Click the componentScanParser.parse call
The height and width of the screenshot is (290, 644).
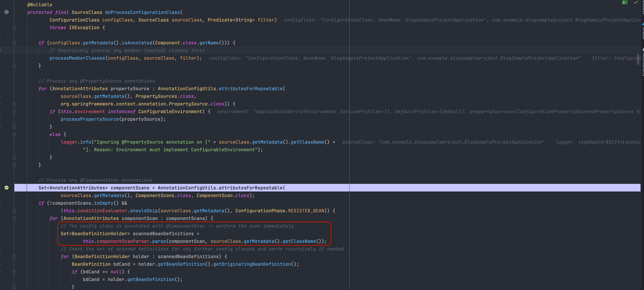159,241
